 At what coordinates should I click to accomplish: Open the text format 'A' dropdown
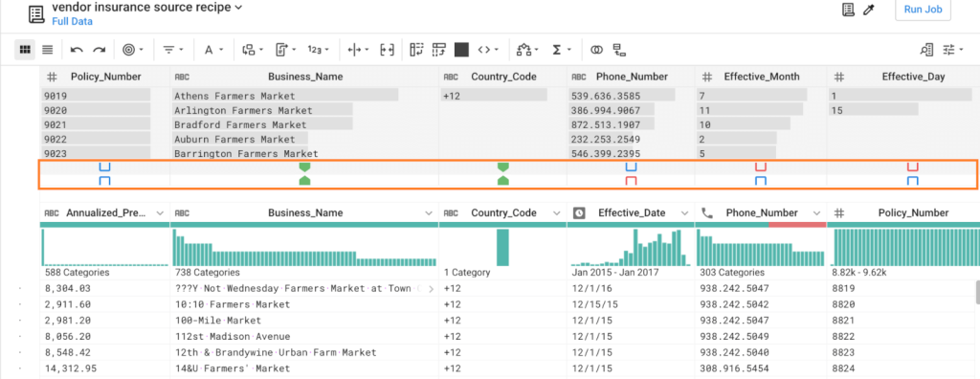pos(214,50)
